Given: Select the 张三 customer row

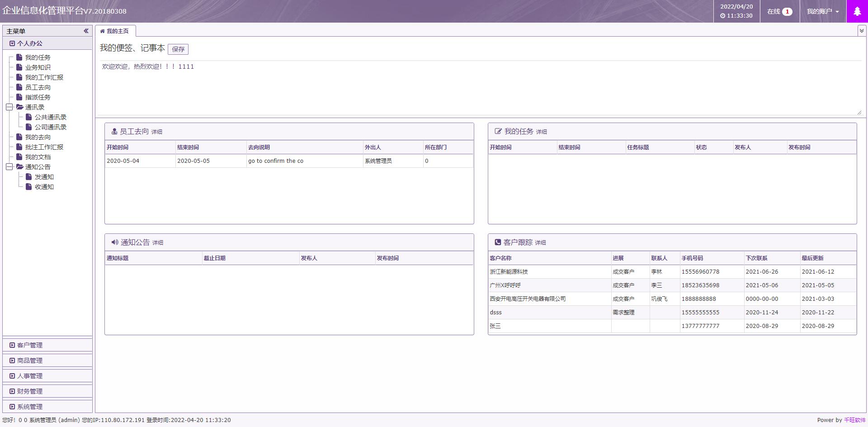Looking at the screenshot, I should point(672,326).
